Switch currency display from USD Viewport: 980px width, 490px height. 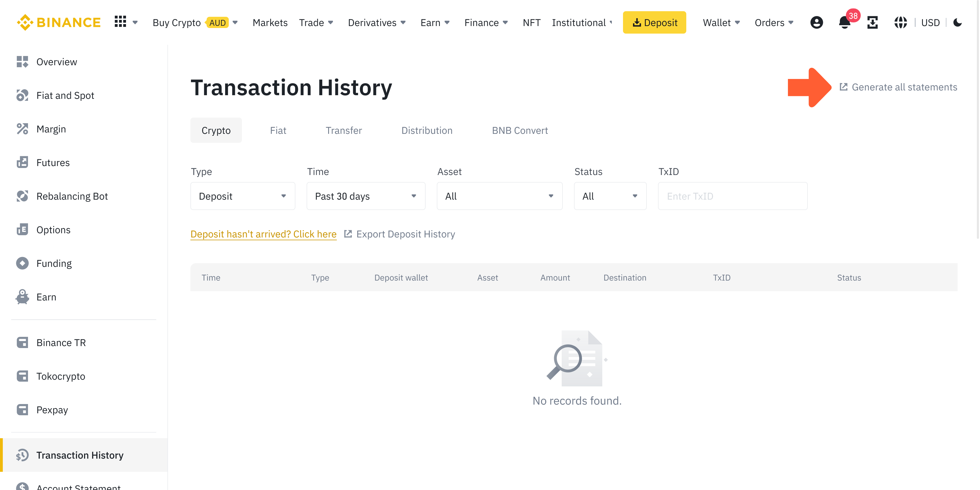click(x=931, y=22)
